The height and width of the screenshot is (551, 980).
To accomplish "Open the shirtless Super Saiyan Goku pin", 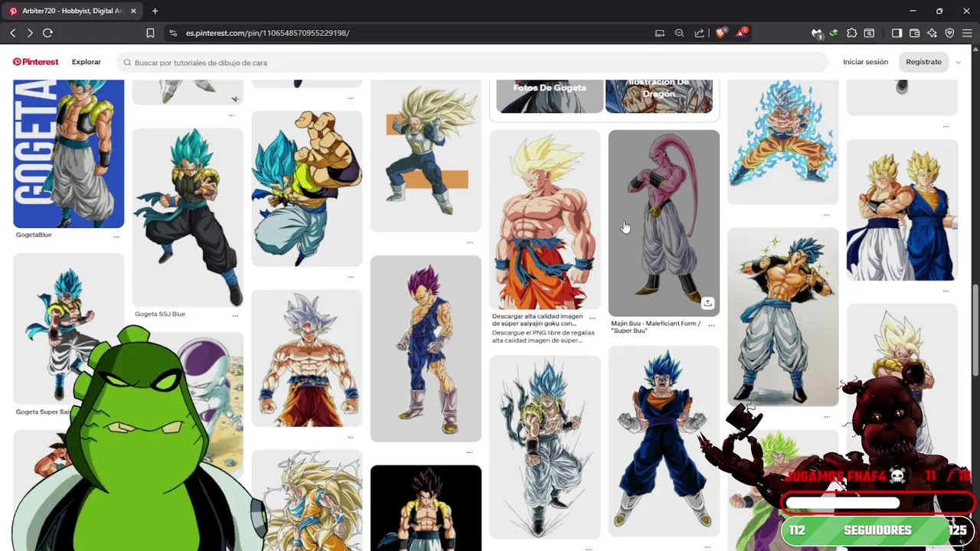I will [545, 220].
